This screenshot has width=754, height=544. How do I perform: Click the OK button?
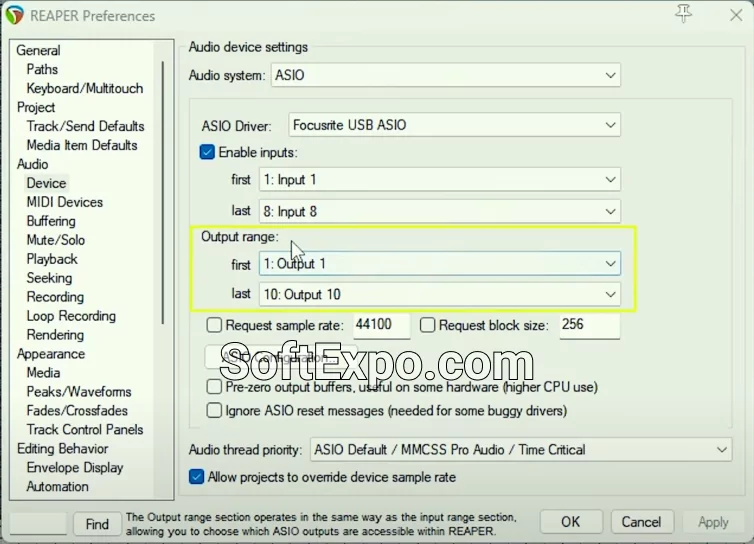570,522
